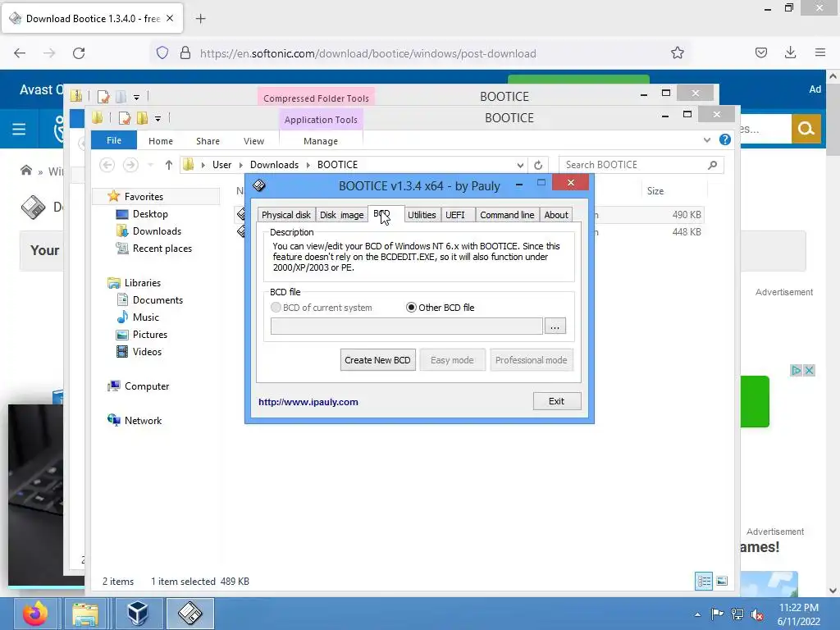Image resolution: width=840 pixels, height=630 pixels.
Task: Show hidden tray icons arrow
Action: tap(697, 614)
